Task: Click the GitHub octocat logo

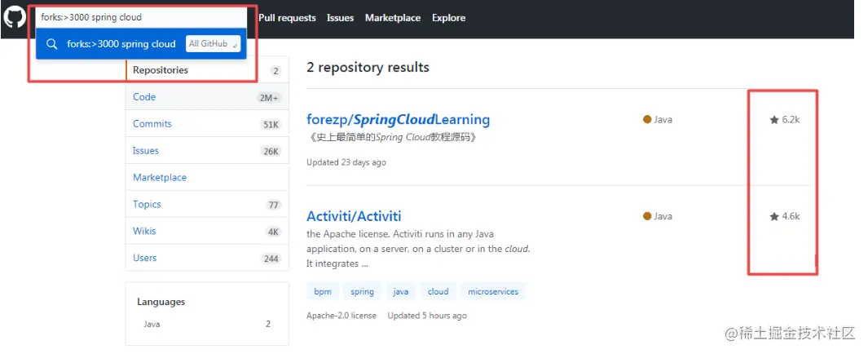Action: pyautogui.click(x=15, y=17)
